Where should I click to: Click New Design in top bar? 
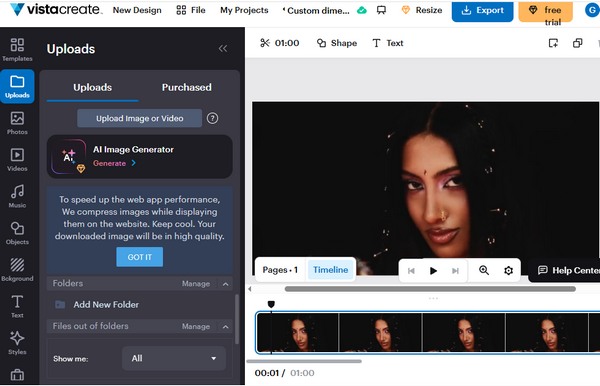click(x=137, y=10)
